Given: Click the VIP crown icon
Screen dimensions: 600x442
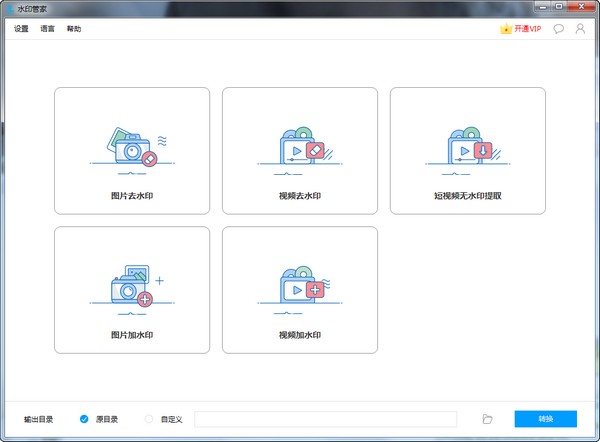Looking at the screenshot, I should (506, 29).
